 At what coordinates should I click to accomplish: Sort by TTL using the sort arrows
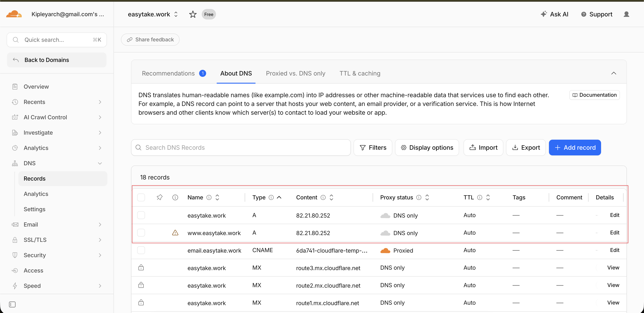(x=488, y=197)
